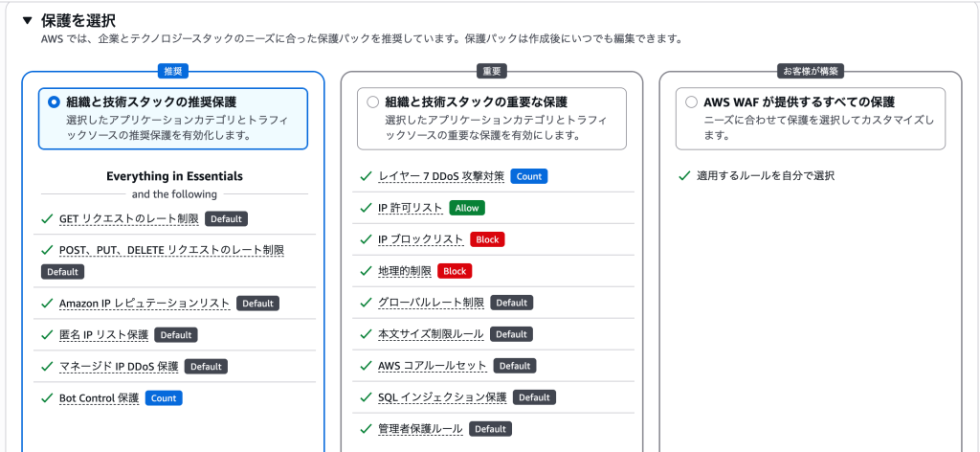Image resolution: width=980 pixels, height=452 pixels.
Task: Click the IP ブロックリスト link
Action: click(421, 239)
